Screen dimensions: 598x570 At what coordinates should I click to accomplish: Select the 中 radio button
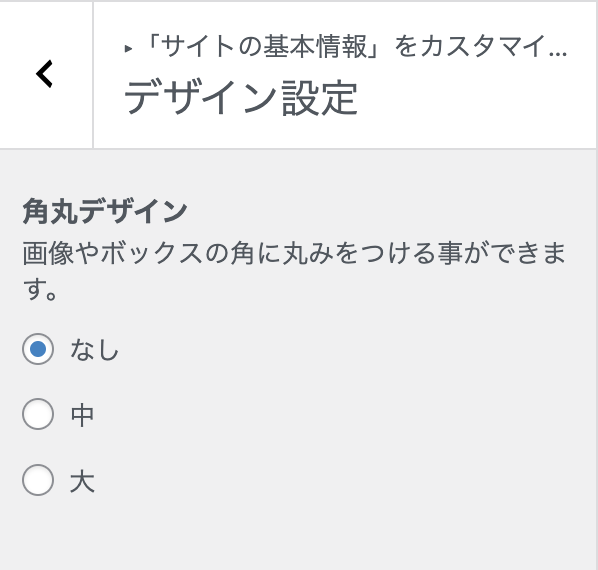[x=38, y=414]
